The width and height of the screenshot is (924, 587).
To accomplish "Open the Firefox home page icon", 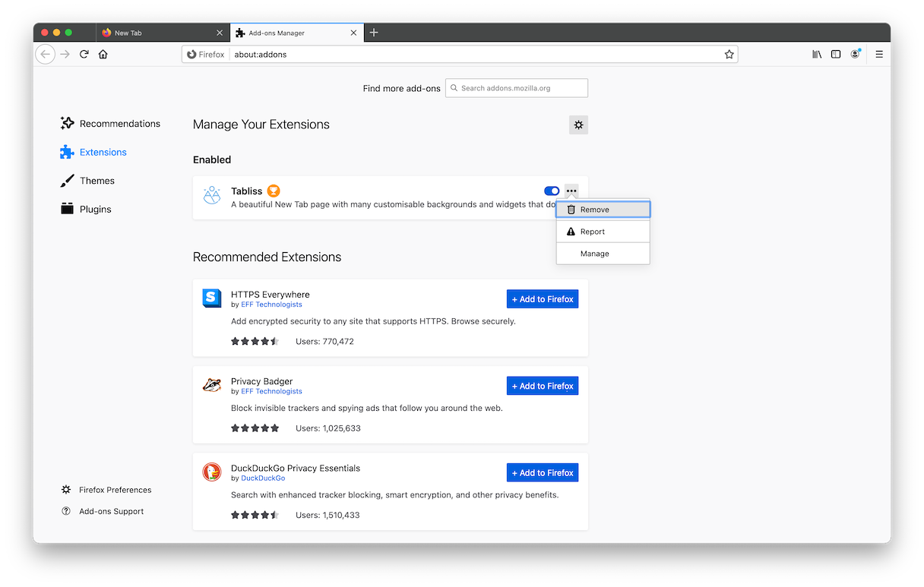I will (x=103, y=55).
